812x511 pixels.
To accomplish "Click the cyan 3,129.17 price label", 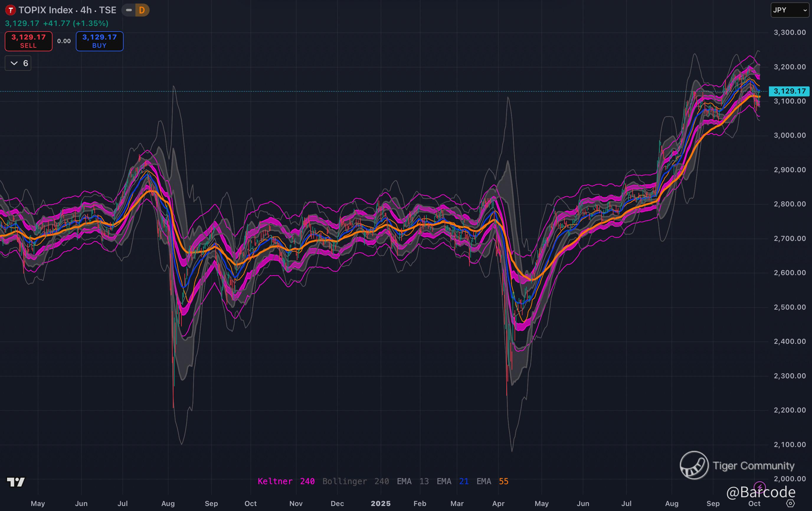I will 789,91.
